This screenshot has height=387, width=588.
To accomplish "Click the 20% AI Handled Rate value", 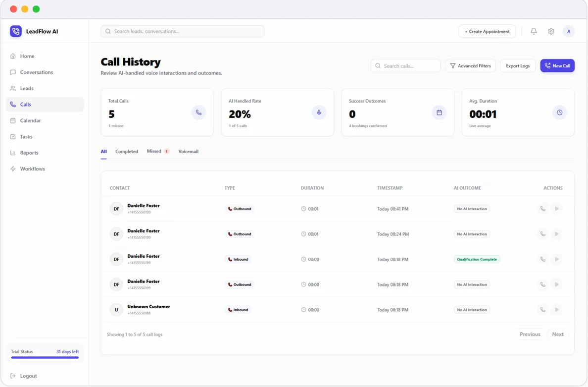I will [240, 114].
